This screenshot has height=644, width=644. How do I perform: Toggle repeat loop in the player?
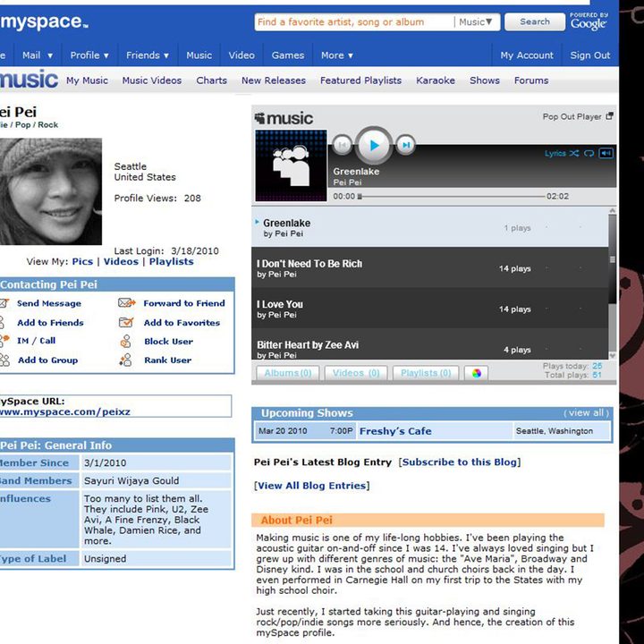coord(589,153)
